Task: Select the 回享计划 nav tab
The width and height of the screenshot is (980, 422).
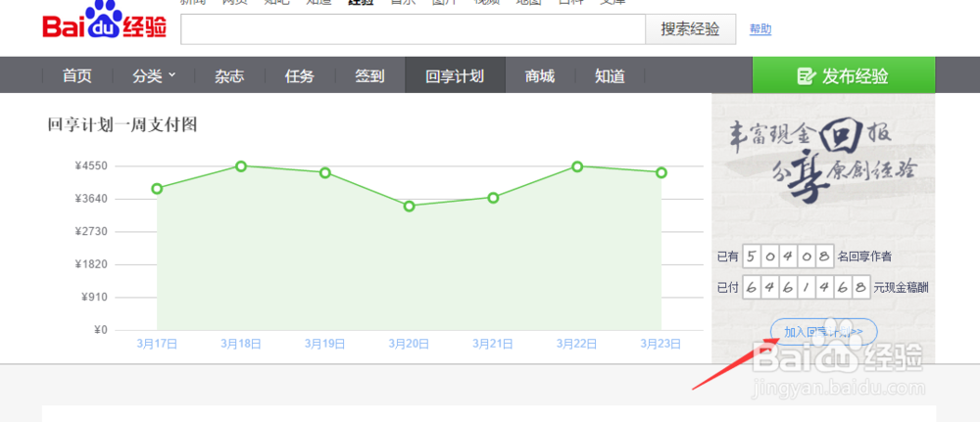Action: 455,76
